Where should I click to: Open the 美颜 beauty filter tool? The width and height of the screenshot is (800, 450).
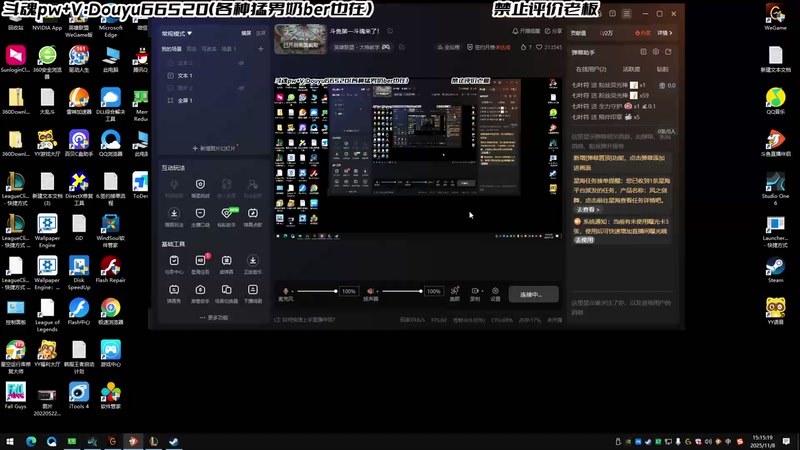coord(455,293)
